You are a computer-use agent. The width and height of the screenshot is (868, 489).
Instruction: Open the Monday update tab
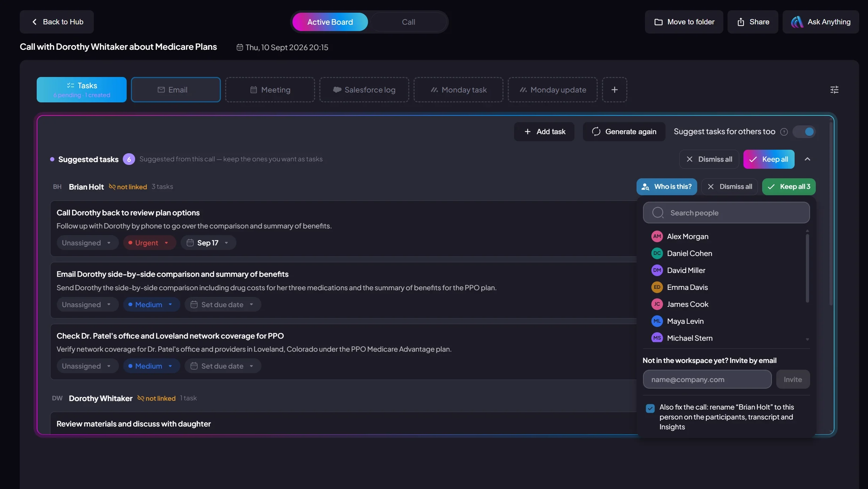point(553,90)
